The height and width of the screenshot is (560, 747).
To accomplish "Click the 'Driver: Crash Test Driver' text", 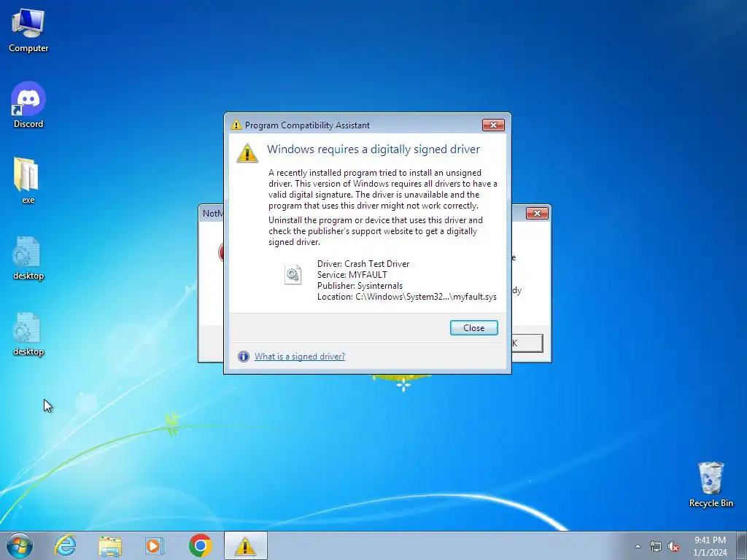I will tap(363, 264).
